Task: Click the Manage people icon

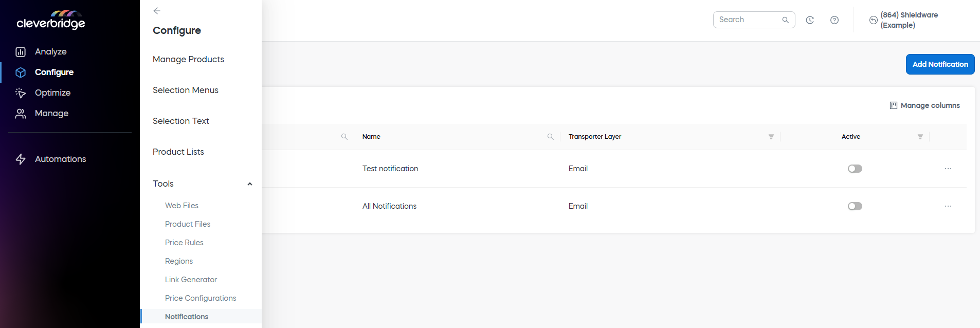Action: [21, 114]
